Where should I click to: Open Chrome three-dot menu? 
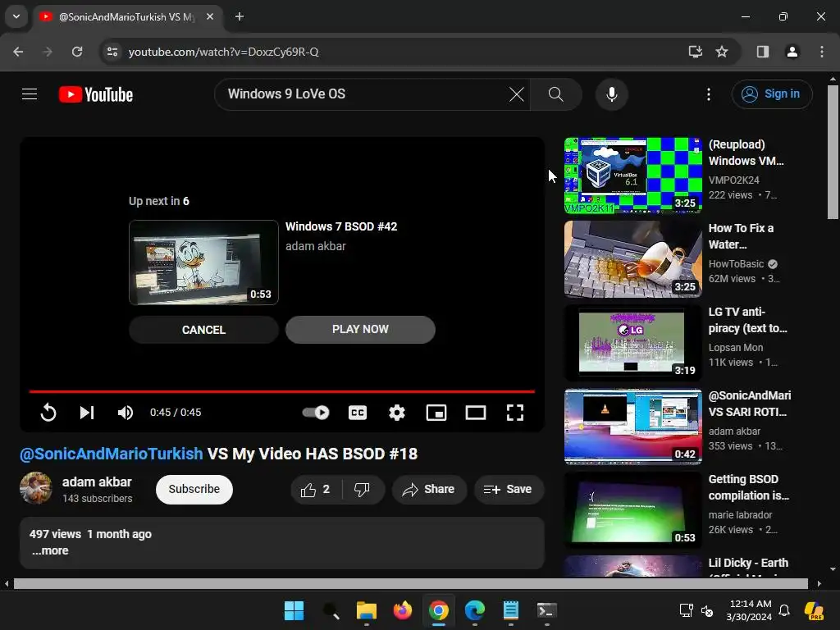point(822,52)
